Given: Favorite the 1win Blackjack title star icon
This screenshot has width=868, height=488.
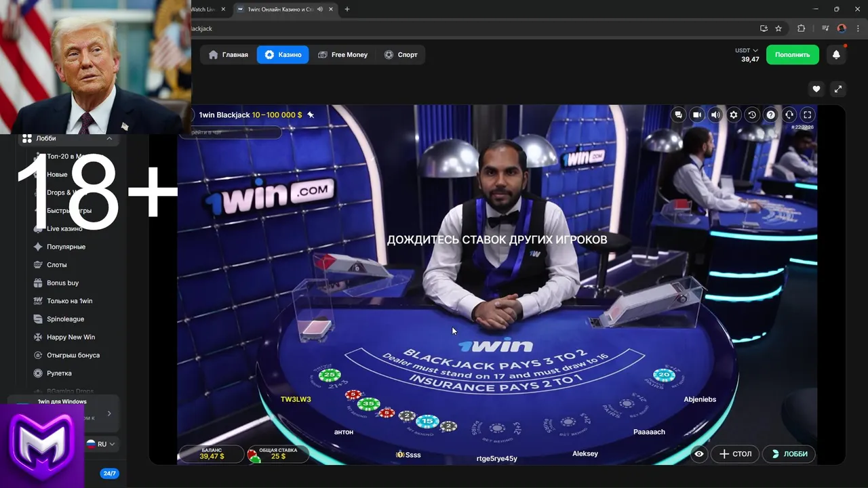Looking at the screenshot, I should click(311, 115).
